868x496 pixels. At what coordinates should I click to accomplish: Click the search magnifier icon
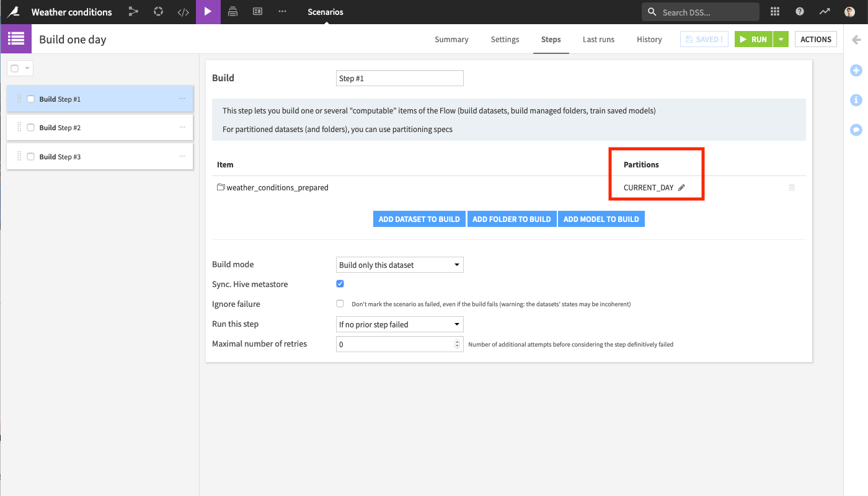click(652, 12)
